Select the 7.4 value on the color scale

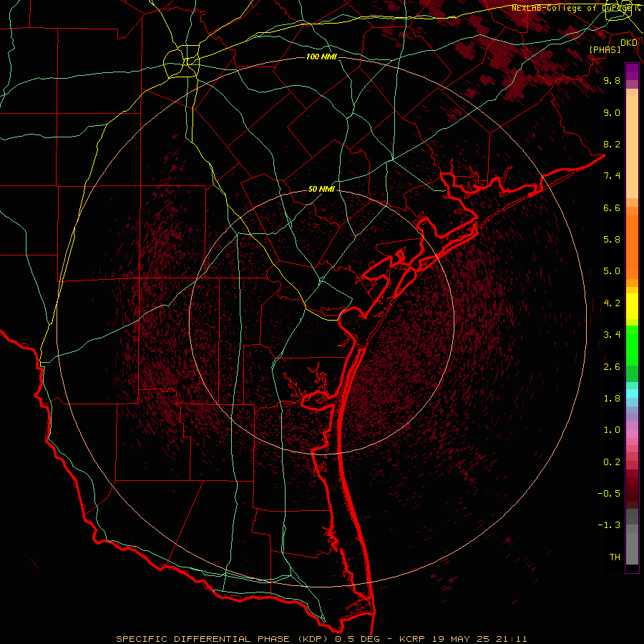coord(612,176)
